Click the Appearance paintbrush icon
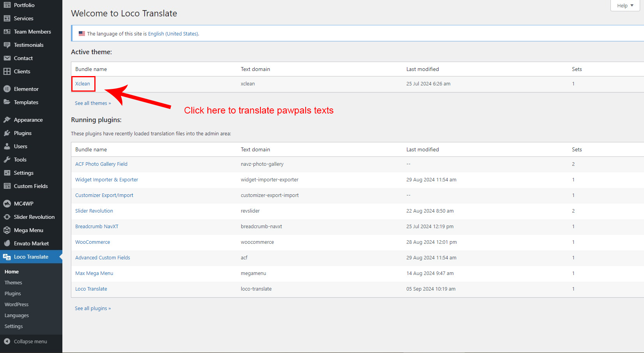Image resolution: width=644 pixels, height=353 pixels. click(x=7, y=120)
